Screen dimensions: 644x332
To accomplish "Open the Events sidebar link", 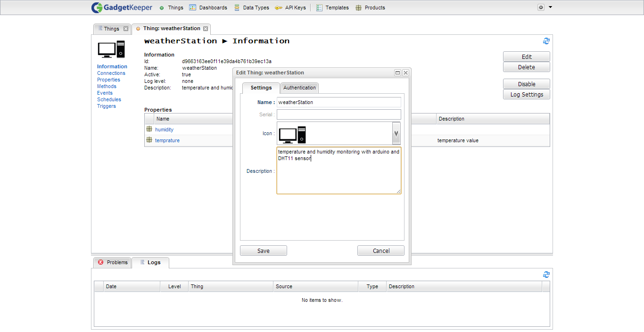I will 105,93.
